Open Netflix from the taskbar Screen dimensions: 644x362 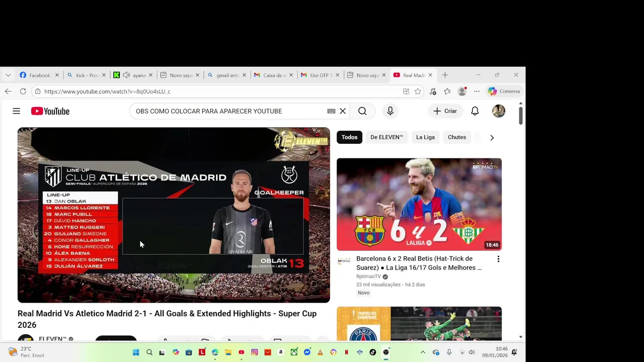pyautogui.click(x=346, y=352)
